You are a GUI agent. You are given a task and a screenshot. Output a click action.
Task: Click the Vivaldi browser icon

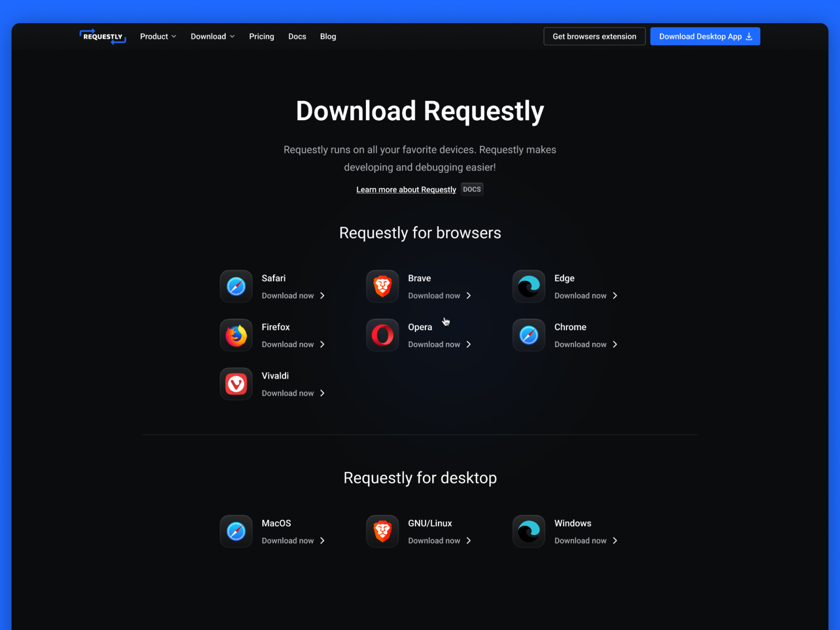(236, 384)
